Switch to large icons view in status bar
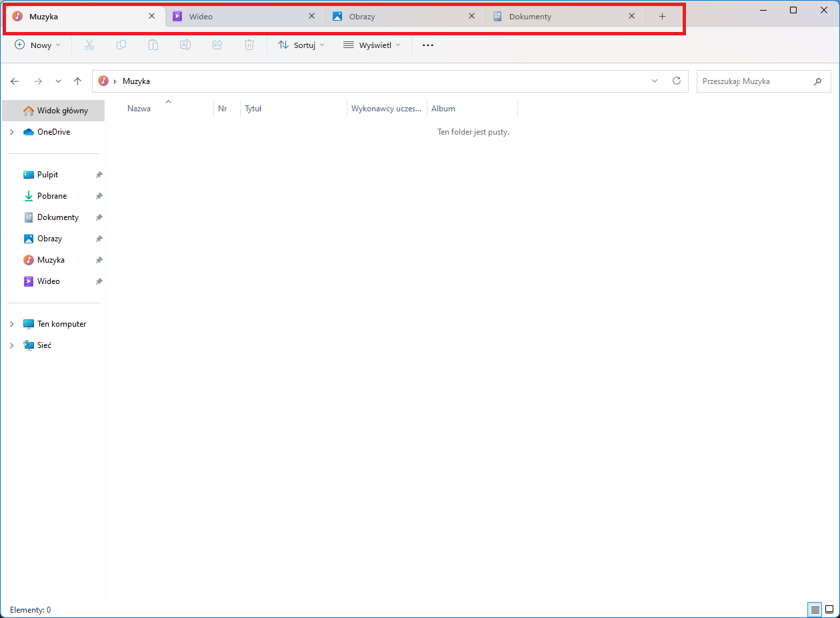The height and width of the screenshot is (618, 840). (830, 609)
